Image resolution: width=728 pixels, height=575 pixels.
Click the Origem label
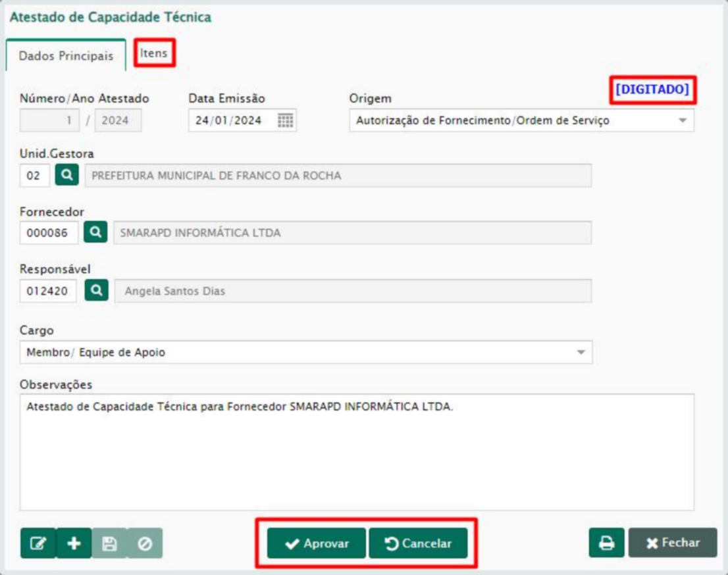point(370,99)
